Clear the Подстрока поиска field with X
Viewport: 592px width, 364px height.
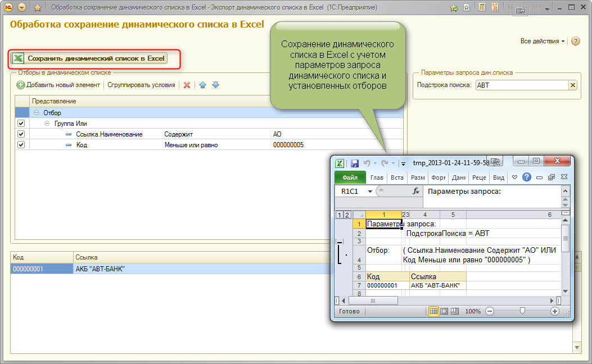pyautogui.click(x=573, y=85)
